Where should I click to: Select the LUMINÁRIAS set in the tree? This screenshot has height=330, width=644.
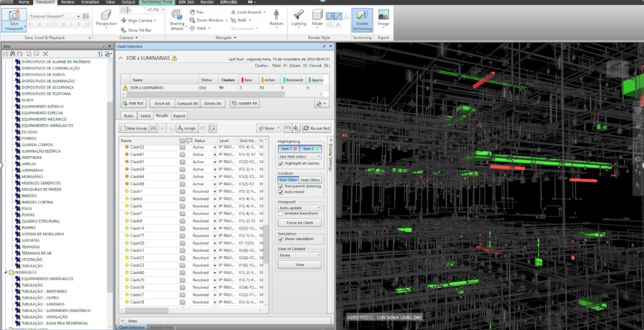pos(32,170)
